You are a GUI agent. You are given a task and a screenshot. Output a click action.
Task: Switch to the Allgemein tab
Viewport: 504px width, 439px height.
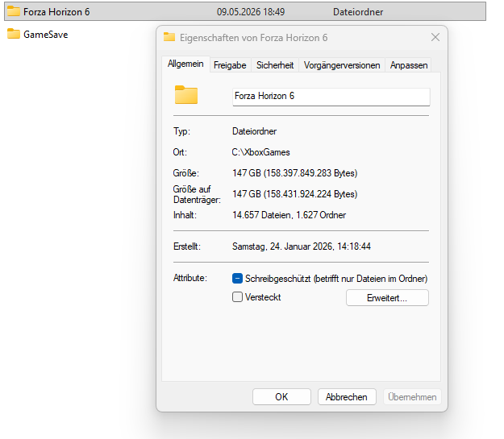pyautogui.click(x=185, y=64)
